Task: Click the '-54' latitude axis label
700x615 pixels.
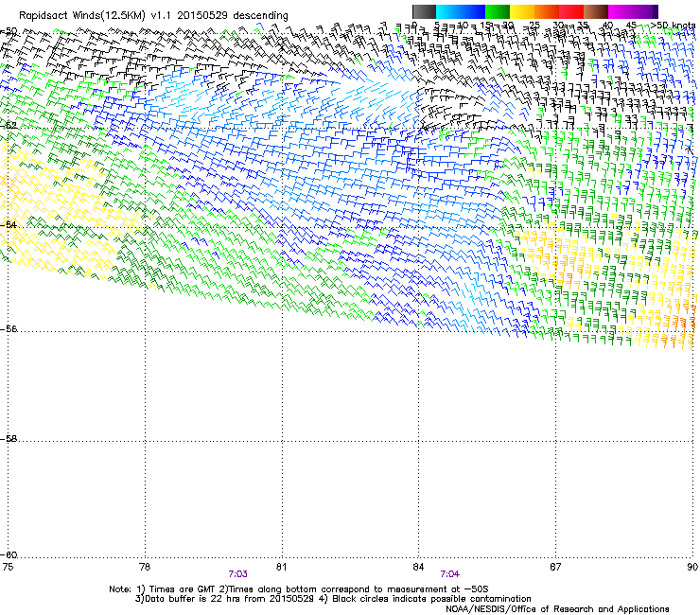Action: coord(9,224)
